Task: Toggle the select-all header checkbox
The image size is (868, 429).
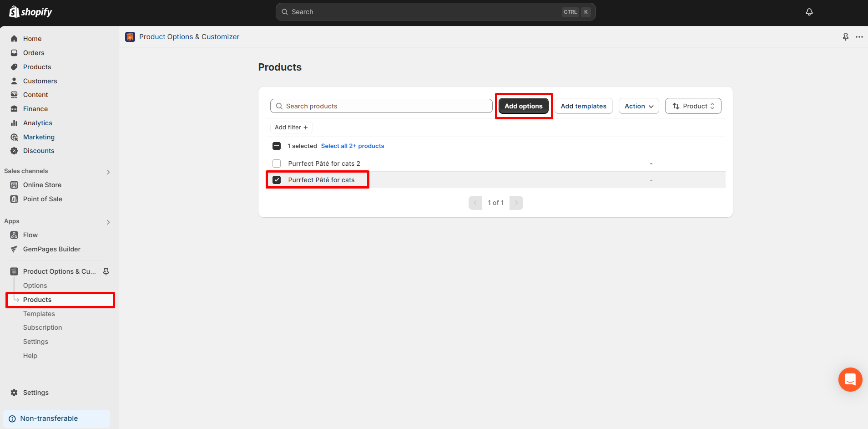Action: 277,146
